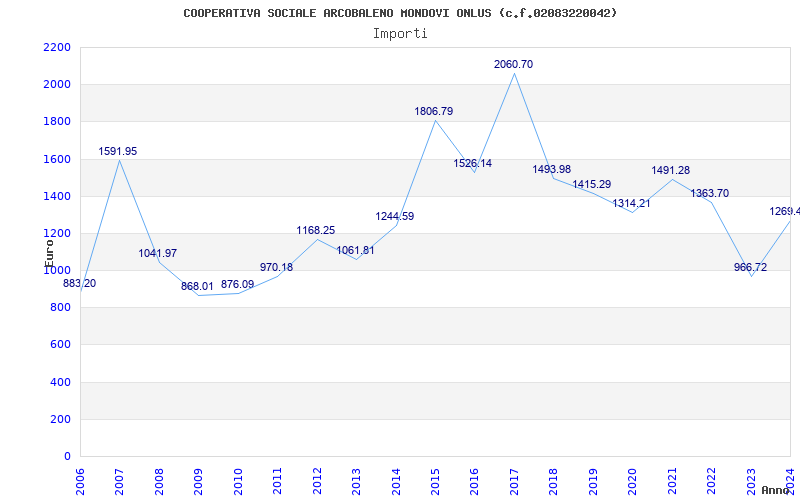Screen dimensions: 800x500
Task: Click the x-axis year label 2014
Action: coord(396,481)
